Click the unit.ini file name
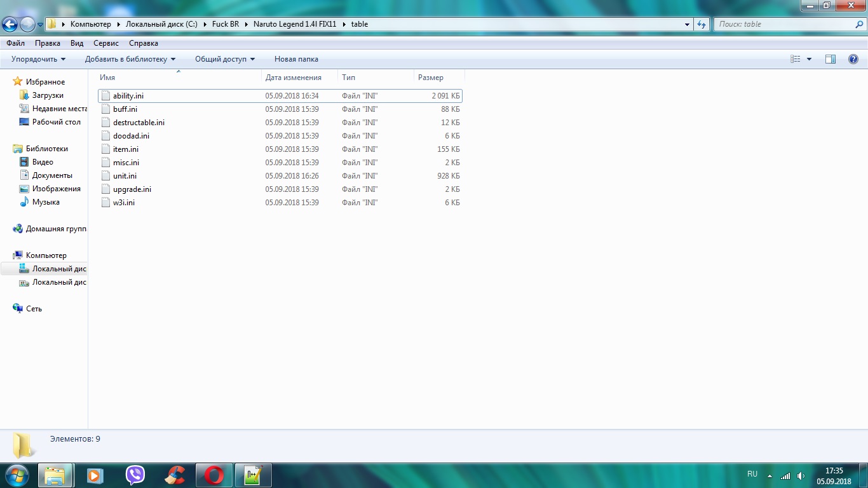The height and width of the screenshot is (488, 868). point(125,176)
